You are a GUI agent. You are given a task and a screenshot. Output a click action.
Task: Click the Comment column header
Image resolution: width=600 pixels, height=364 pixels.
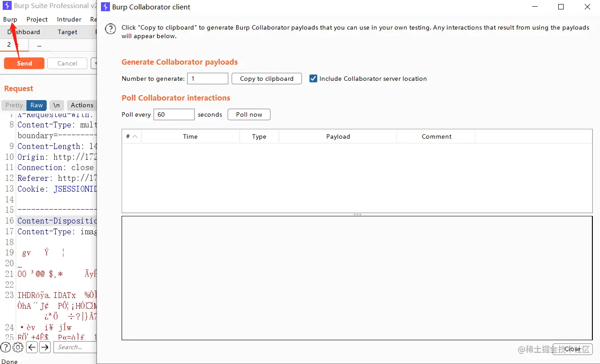point(436,136)
